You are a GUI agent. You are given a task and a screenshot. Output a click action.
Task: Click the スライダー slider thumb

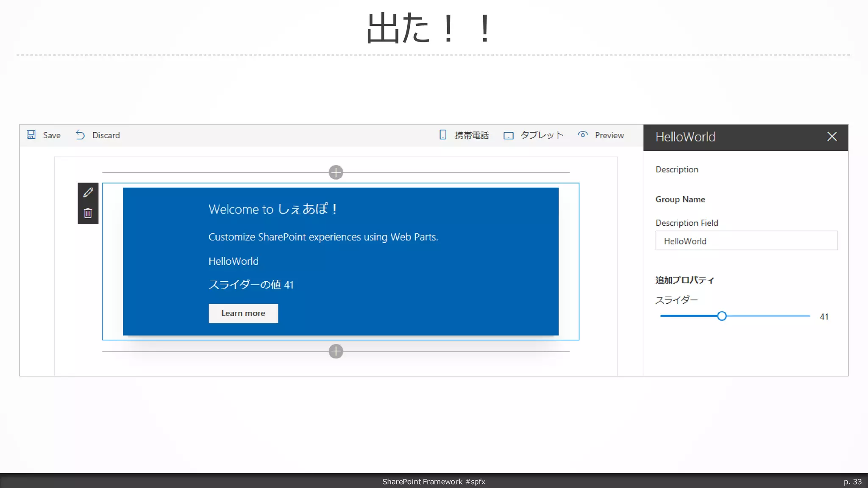(x=722, y=316)
